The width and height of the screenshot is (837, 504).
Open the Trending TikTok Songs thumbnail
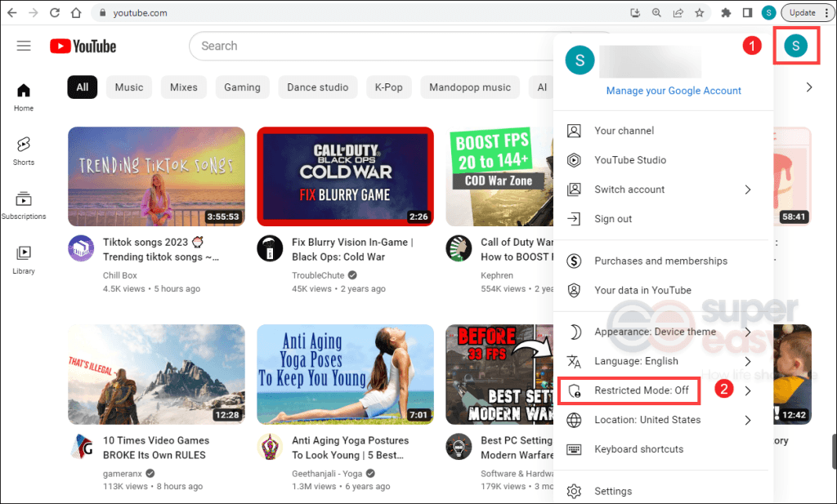[156, 176]
